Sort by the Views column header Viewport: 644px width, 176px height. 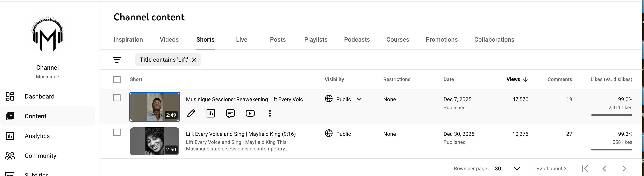(513, 79)
